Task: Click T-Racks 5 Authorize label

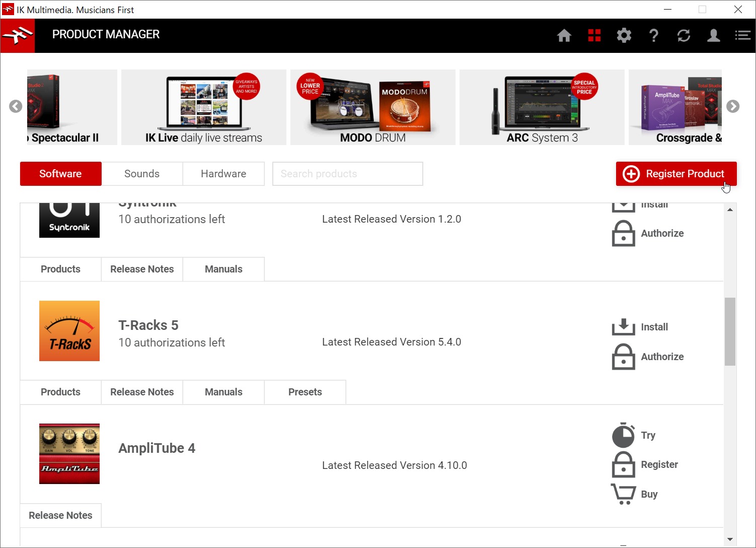Action: click(662, 357)
